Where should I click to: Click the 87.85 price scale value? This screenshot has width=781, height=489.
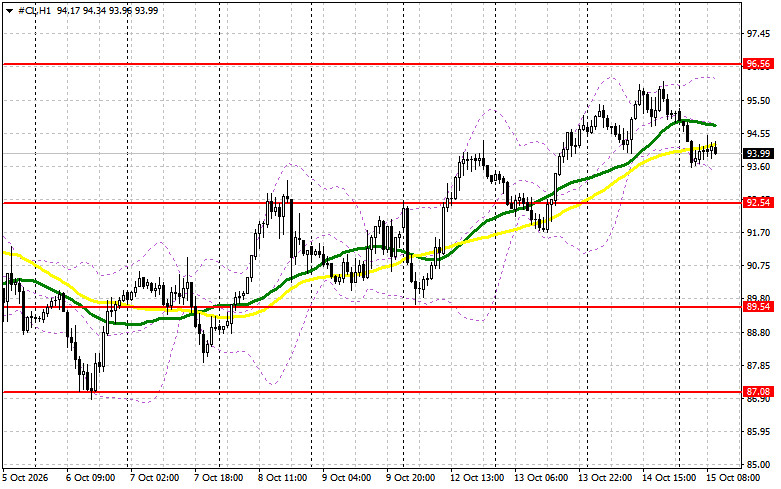click(x=758, y=366)
